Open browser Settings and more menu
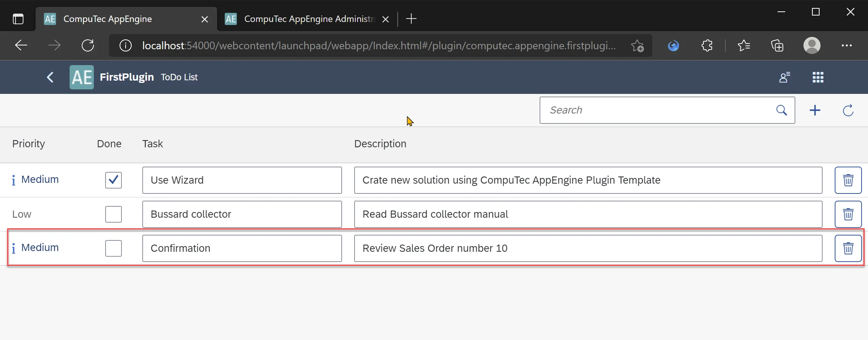 click(846, 46)
